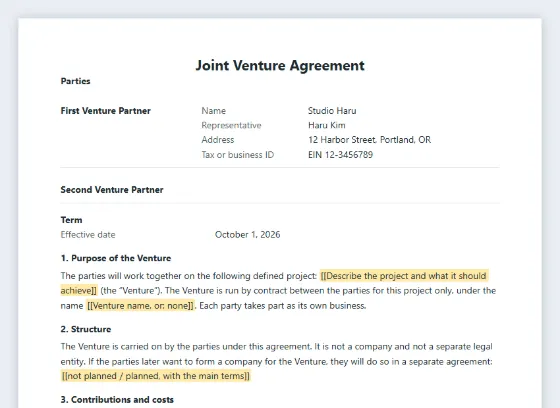
Task: Click the First Venture Partner heading
Action: [106, 111]
